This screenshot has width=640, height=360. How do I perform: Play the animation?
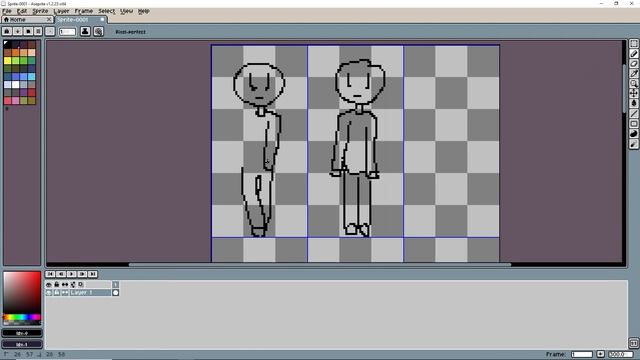pos(71,274)
